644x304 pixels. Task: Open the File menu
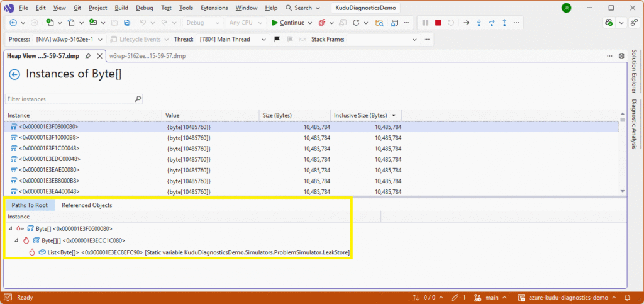coord(23,8)
